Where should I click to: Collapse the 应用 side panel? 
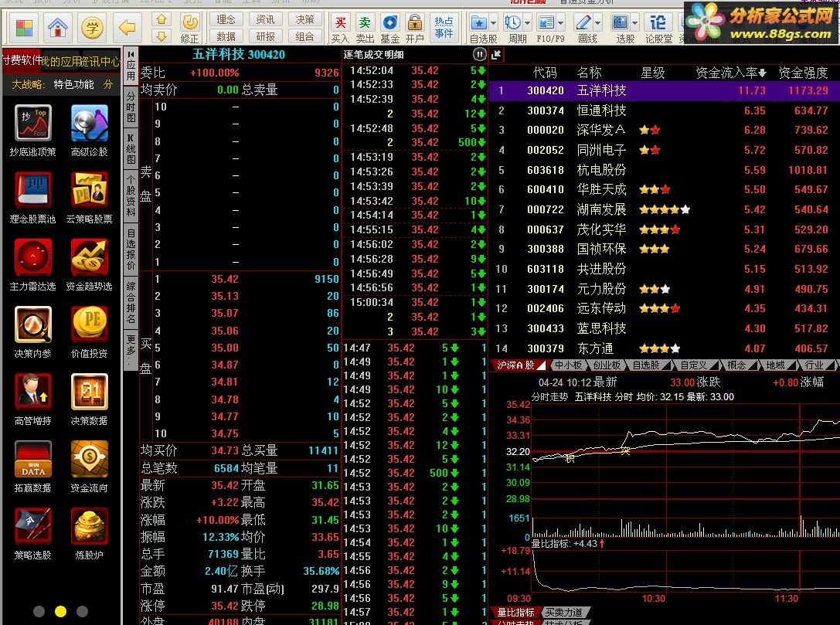[131, 55]
